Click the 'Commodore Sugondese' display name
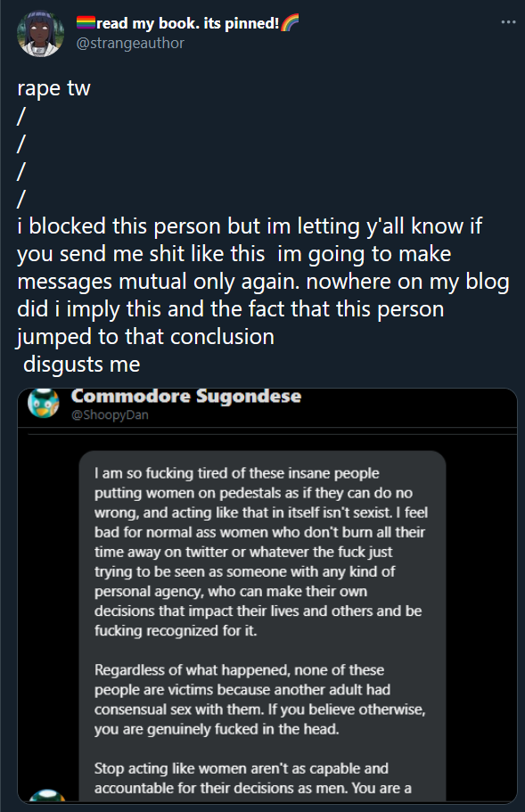The image size is (525, 812). pos(186,396)
